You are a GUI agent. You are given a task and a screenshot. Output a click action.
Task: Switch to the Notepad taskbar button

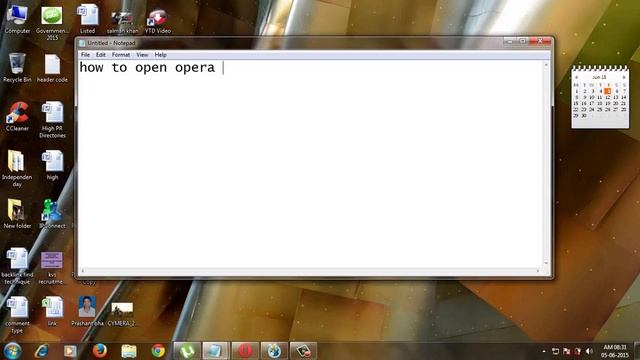(x=216, y=351)
